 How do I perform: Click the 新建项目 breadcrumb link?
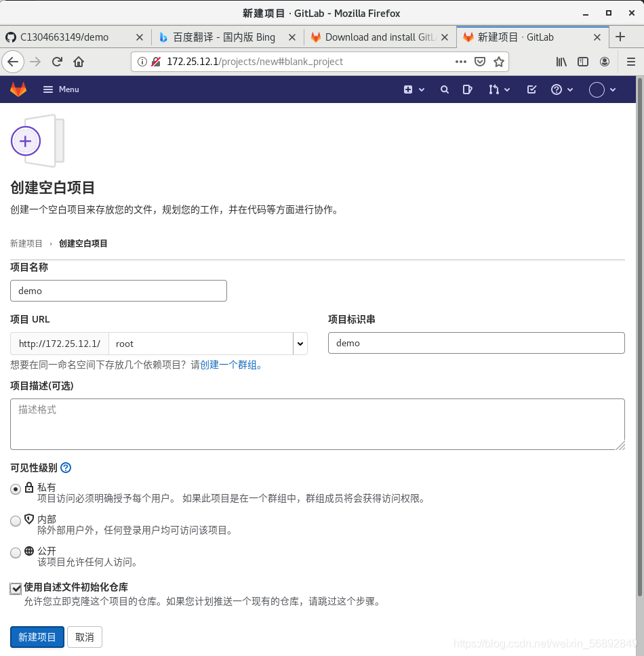(x=26, y=243)
